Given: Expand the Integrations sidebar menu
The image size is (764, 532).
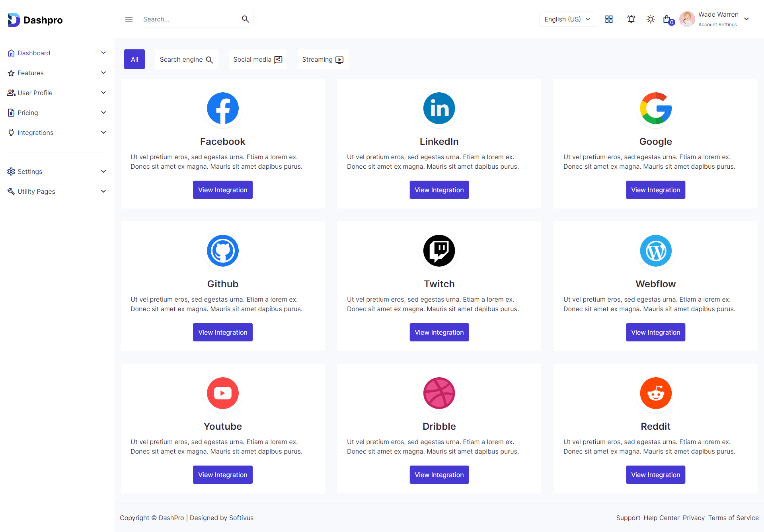Looking at the screenshot, I should pyautogui.click(x=57, y=133).
